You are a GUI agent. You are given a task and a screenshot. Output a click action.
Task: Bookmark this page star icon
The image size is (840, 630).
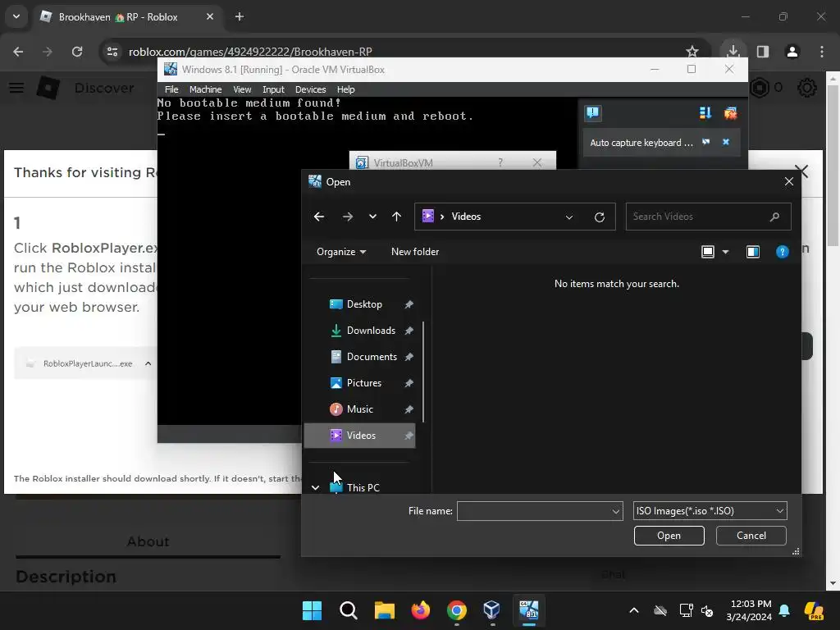point(692,52)
